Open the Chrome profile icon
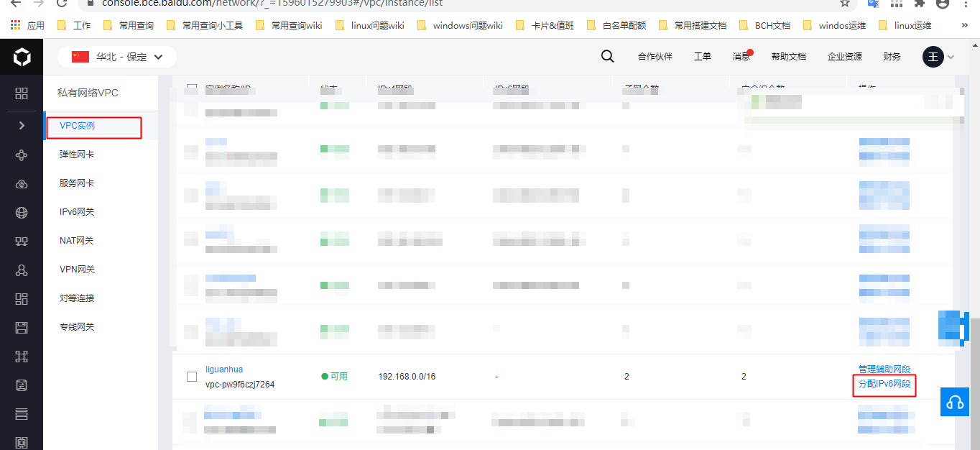The image size is (980, 450). (943, 3)
